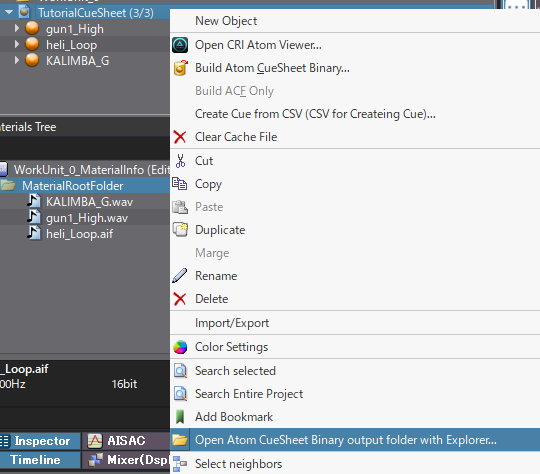
Task: Expand the KALIMBA_G cue
Action: (x=17, y=60)
